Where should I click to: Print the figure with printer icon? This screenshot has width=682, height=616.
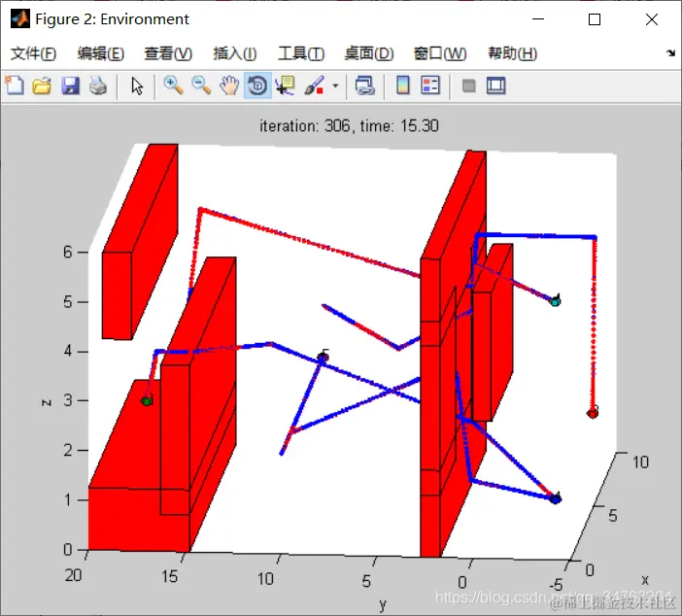(98, 86)
